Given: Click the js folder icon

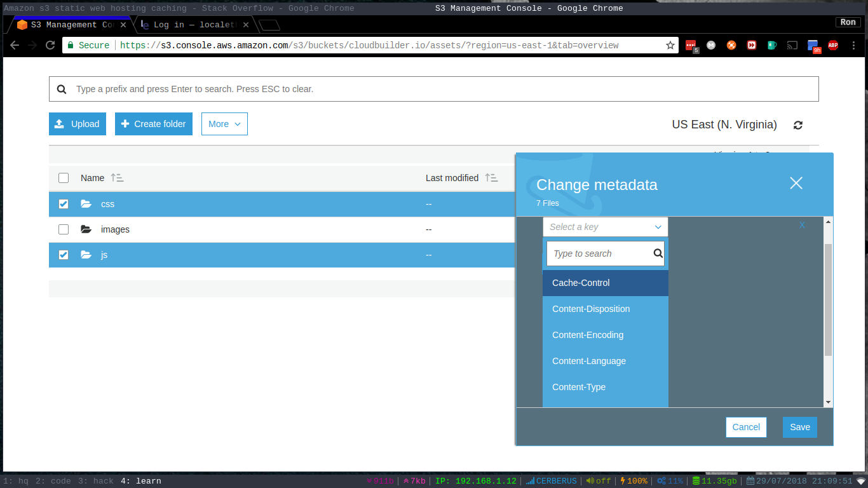Looking at the screenshot, I should (x=86, y=255).
